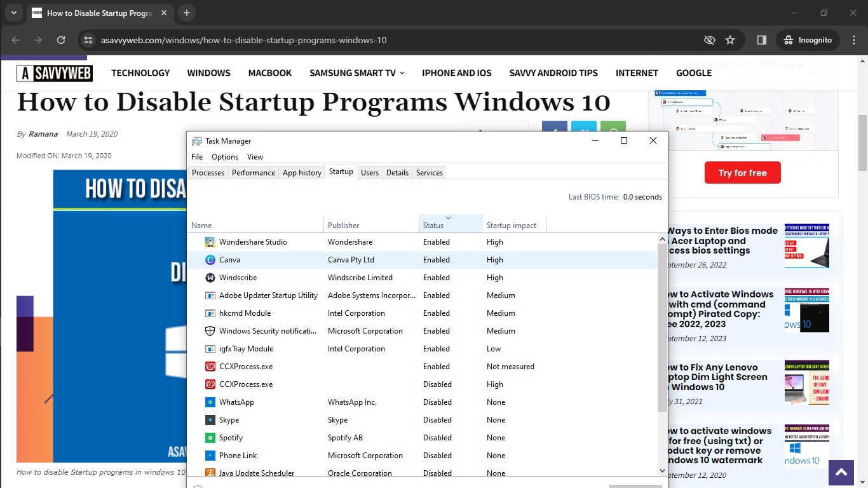This screenshot has height=488, width=868.
Task: Click the Try for free button
Action: [x=742, y=173]
